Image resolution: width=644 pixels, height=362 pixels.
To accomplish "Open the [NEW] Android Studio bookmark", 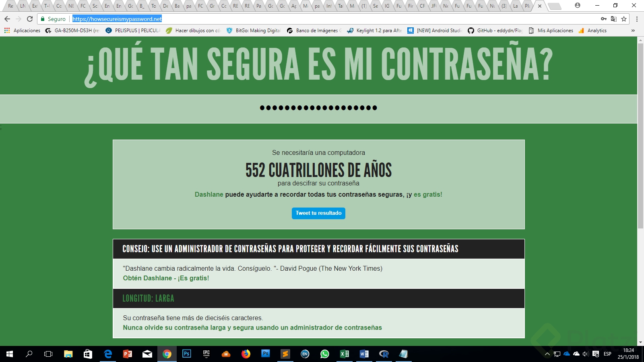I will tap(435, 31).
